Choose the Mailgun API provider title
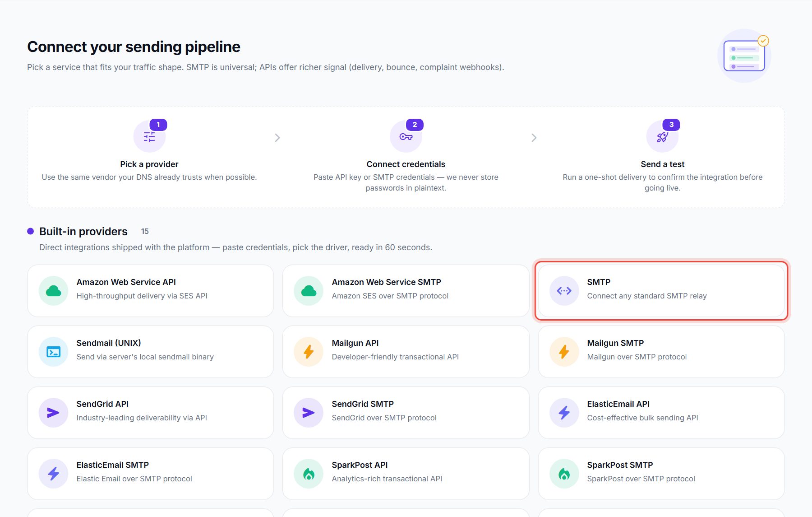The width and height of the screenshot is (812, 517). tap(355, 343)
